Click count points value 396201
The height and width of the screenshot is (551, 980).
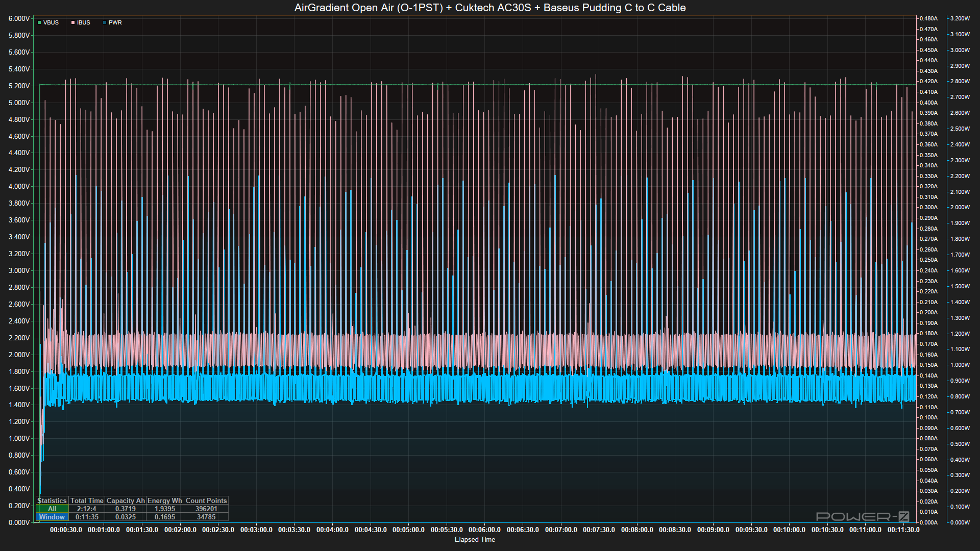(x=206, y=509)
